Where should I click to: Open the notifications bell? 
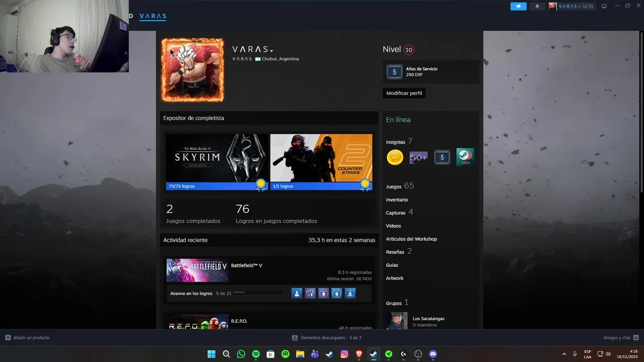click(x=537, y=7)
